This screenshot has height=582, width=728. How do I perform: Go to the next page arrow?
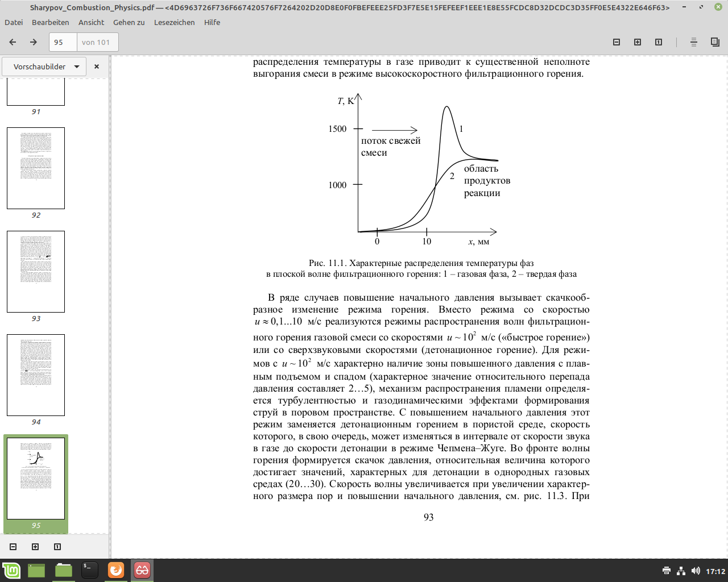(34, 42)
